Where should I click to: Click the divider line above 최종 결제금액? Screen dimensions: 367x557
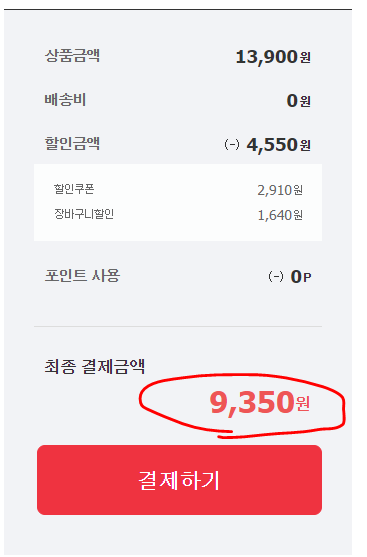tap(178, 326)
